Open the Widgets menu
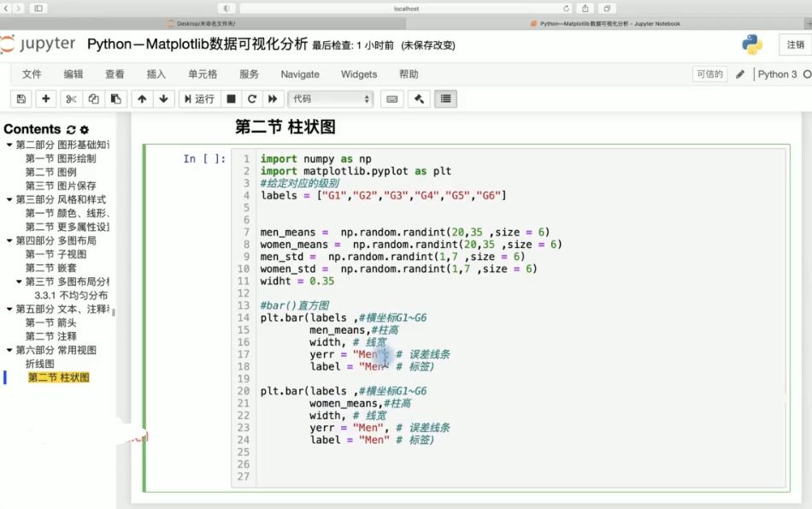This screenshot has height=509, width=812. [x=359, y=74]
